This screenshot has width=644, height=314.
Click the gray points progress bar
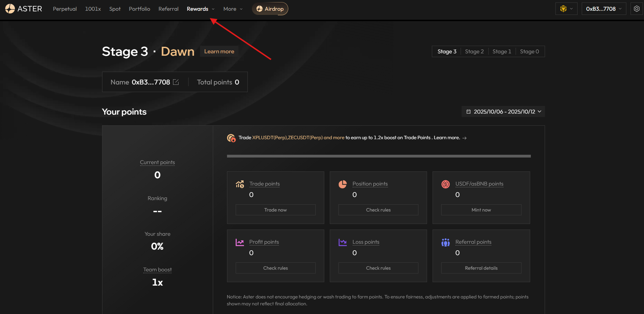[x=379, y=156]
